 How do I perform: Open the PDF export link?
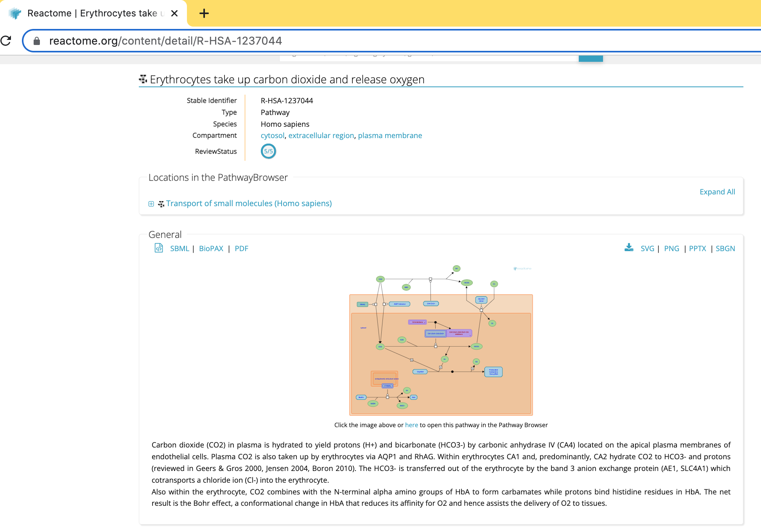[241, 248]
